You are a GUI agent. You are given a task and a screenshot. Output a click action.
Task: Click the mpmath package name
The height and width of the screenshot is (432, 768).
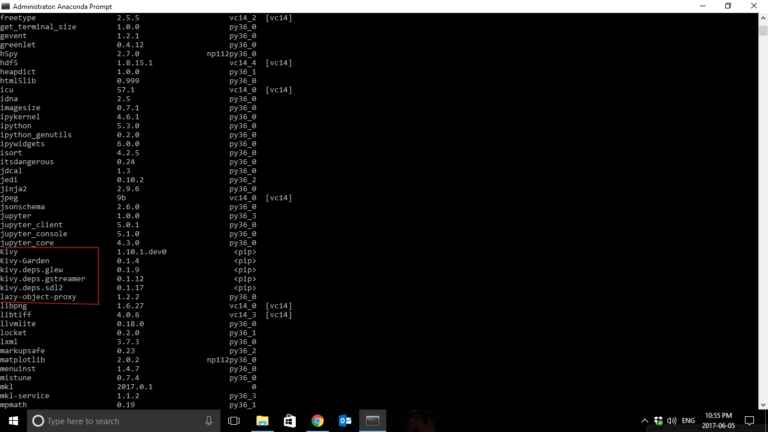coord(14,405)
